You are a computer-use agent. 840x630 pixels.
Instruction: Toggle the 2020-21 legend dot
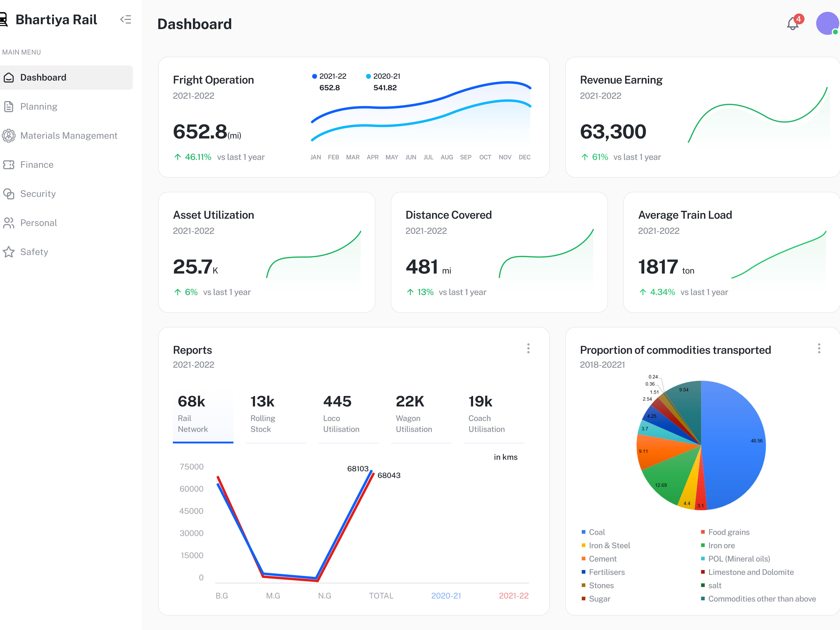click(x=368, y=76)
